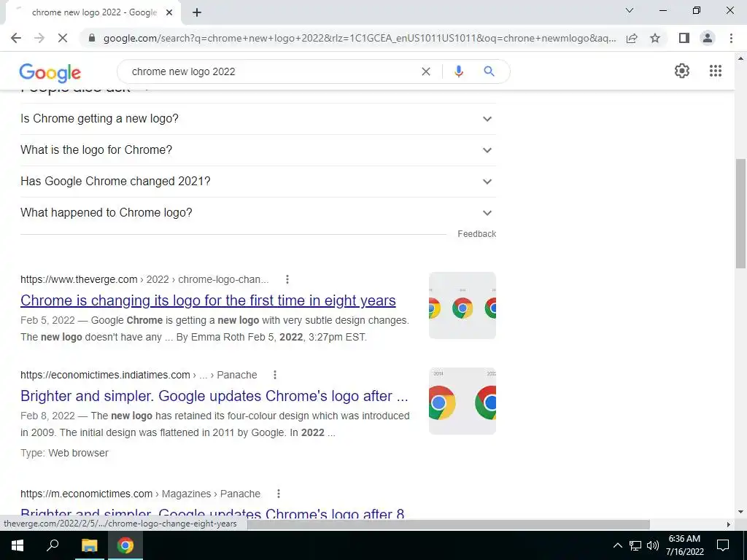This screenshot has width=747, height=560.
Task: Click network icon in system tray
Action: 635,545
